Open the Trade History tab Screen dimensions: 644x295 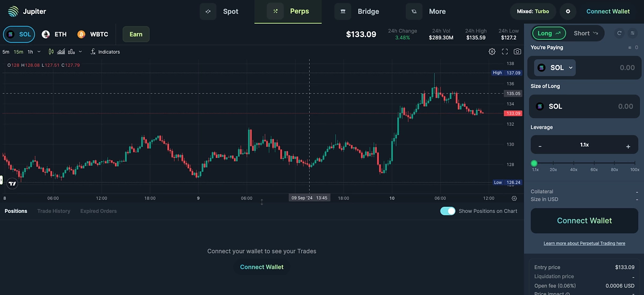coord(54,211)
